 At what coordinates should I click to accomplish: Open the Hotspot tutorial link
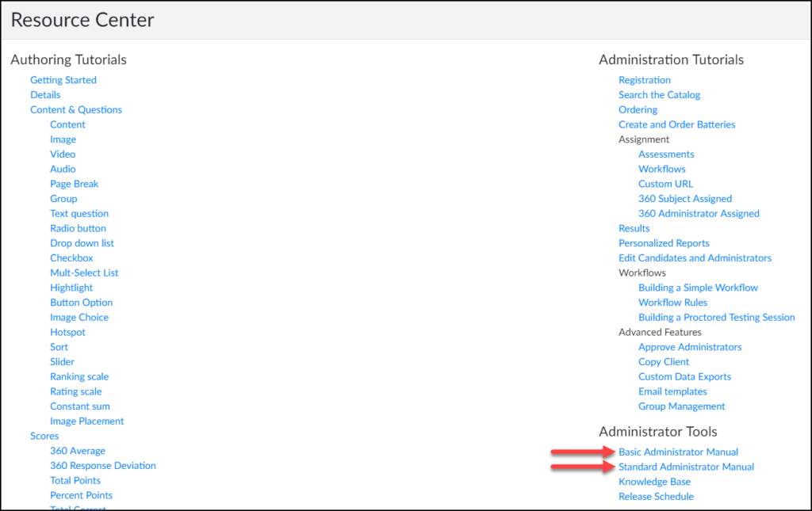tap(67, 333)
